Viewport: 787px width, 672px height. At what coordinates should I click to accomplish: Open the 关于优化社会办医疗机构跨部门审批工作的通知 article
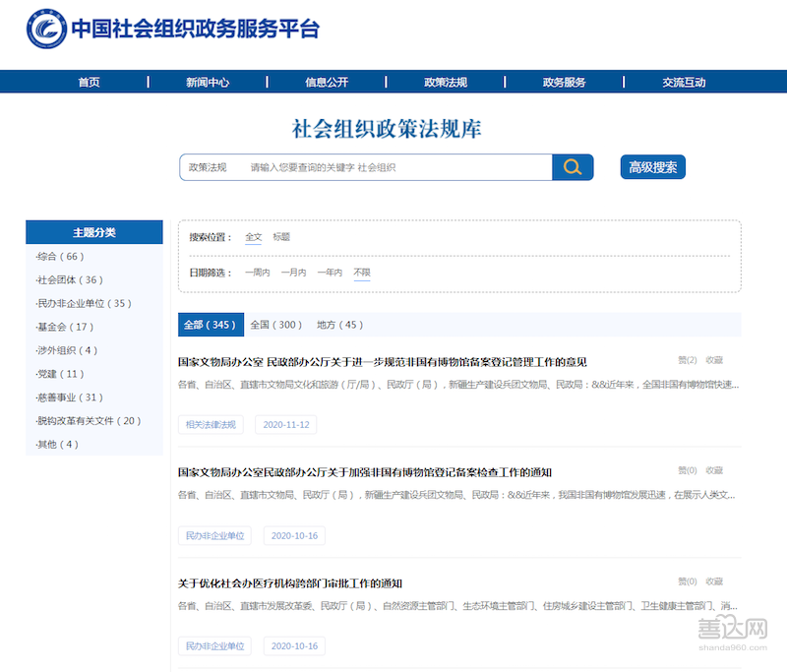289,583
